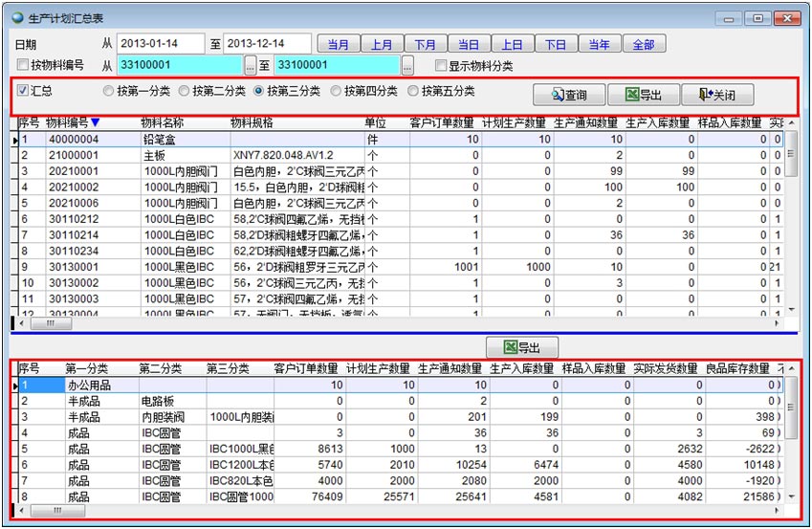This screenshot has width=812, height=529.
Task: Choose the 按第五分类 radio option
Action: (x=413, y=92)
